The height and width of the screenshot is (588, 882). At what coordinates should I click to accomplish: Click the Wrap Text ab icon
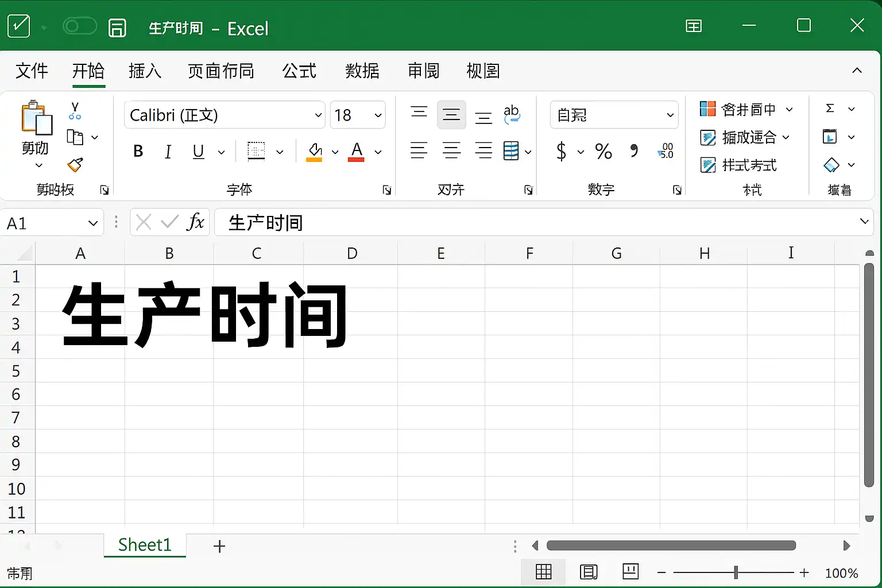(x=511, y=115)
